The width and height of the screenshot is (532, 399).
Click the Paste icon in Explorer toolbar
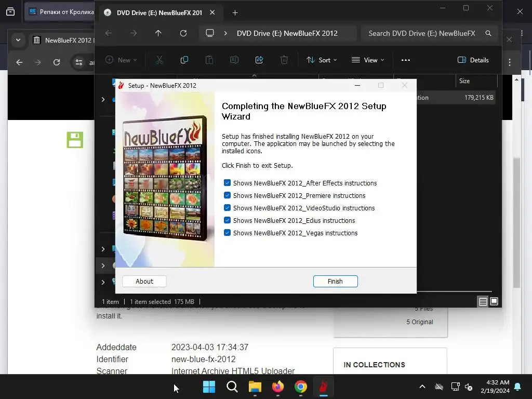(209, 60)
